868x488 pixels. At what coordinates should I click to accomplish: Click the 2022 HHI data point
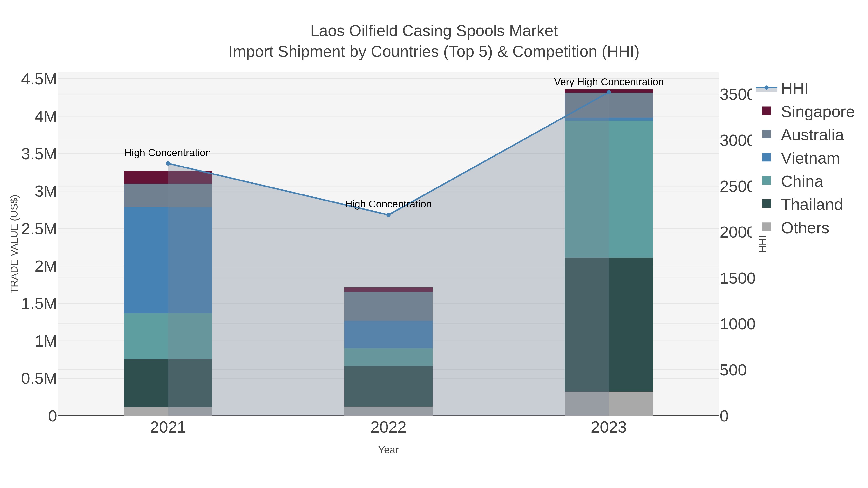click(388, 215)
